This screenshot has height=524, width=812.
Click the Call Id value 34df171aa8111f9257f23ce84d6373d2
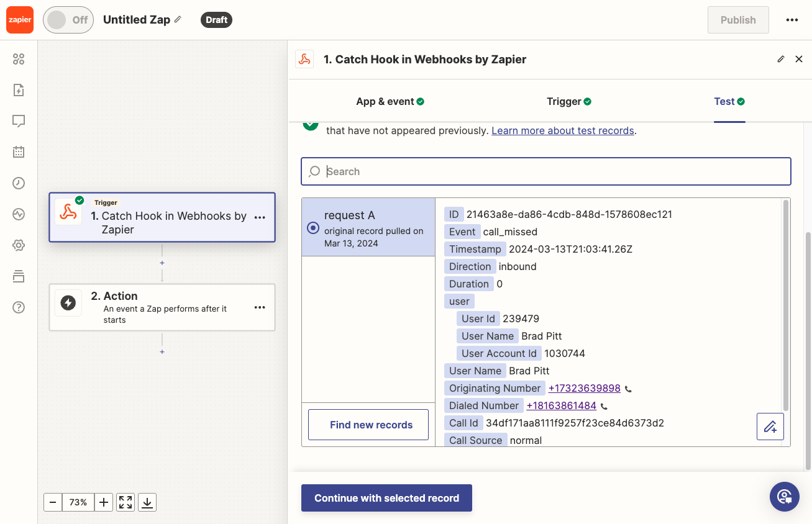coord(575,423)
